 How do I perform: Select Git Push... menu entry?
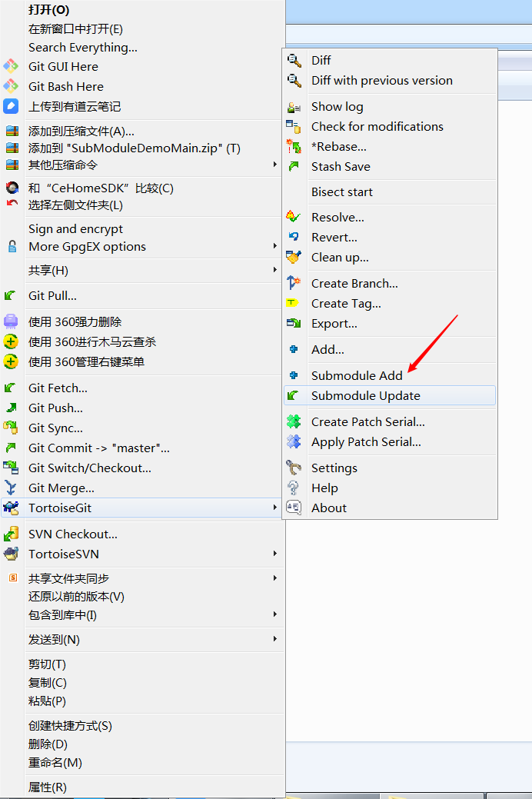point(55,408)
